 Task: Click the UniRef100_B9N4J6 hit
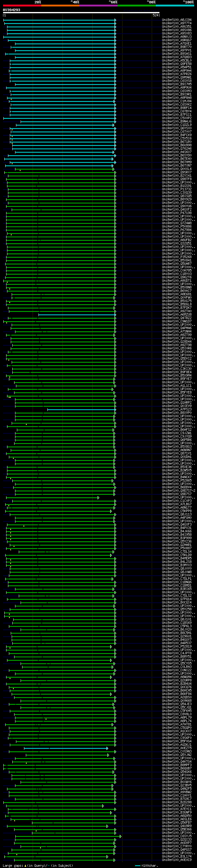(177, 121)
